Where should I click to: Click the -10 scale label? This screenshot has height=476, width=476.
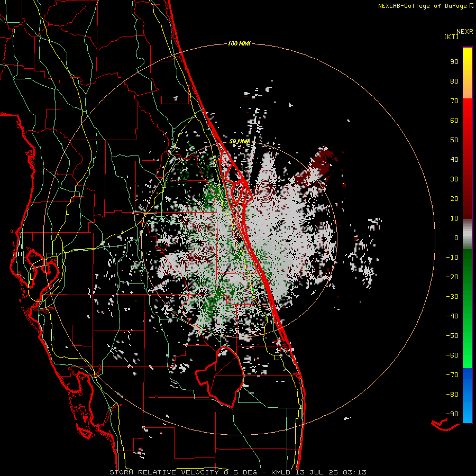(x=452, y=258)
